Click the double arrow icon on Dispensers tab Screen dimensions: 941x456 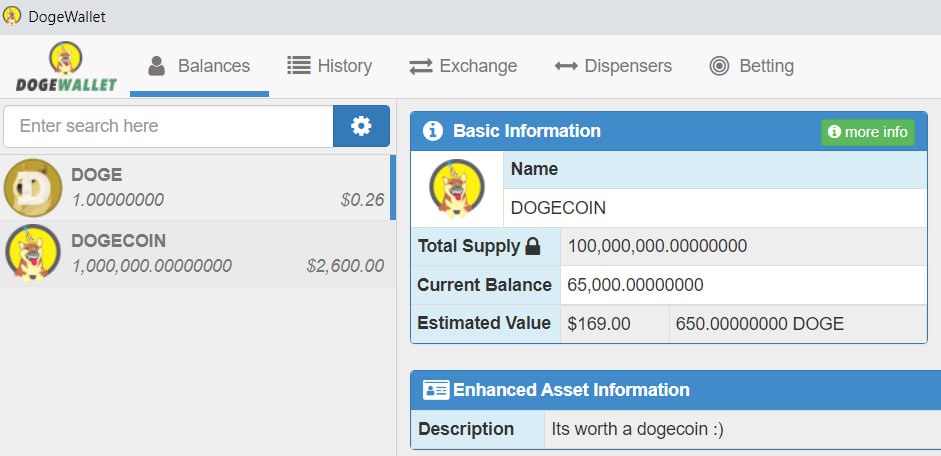point(566,66)
